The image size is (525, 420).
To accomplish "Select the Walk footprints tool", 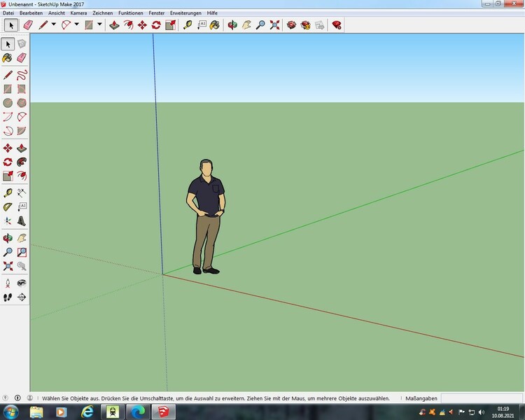I will (x=7, y=297).
